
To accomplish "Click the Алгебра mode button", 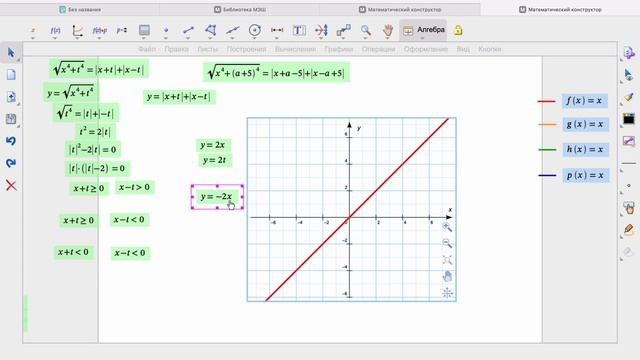I will point(423,30).
